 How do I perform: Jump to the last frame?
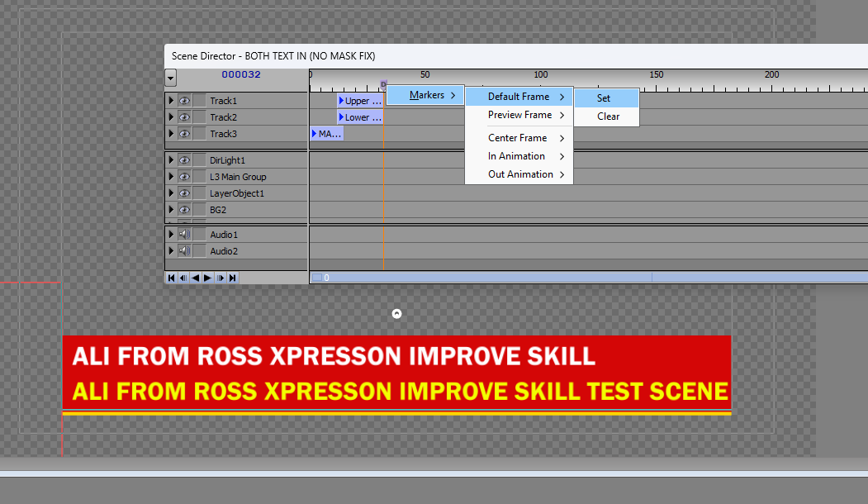233,278
